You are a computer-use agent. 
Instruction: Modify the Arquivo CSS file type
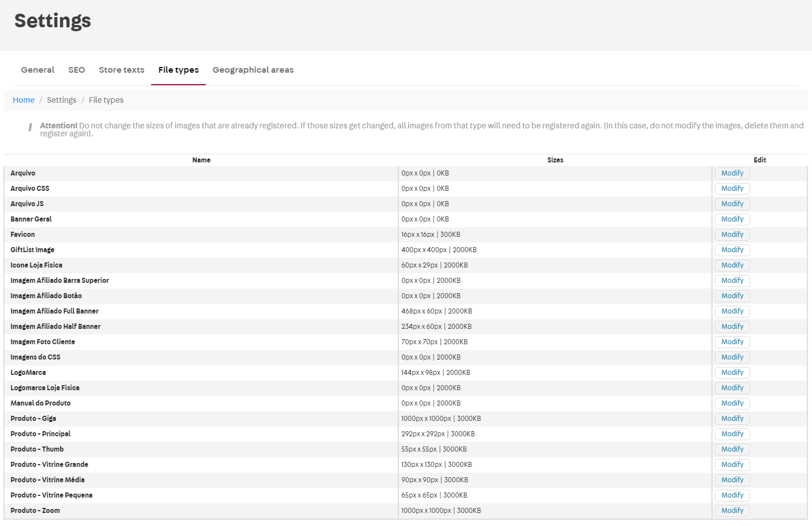tap(732, 189)
